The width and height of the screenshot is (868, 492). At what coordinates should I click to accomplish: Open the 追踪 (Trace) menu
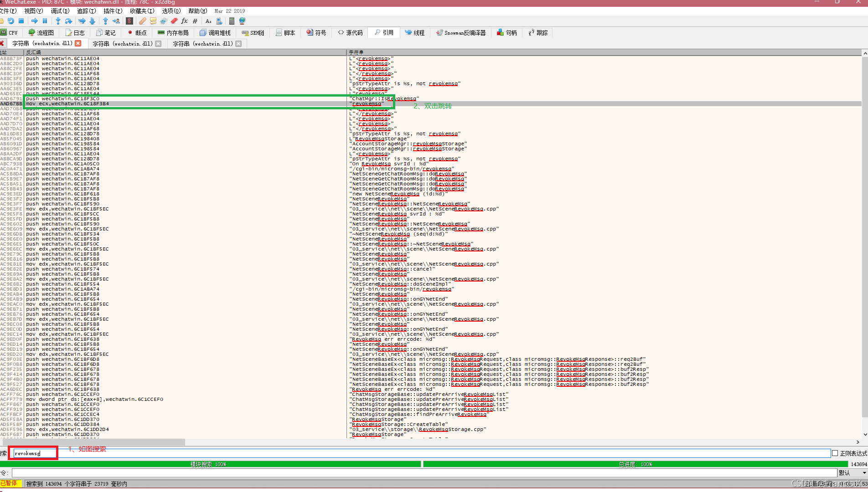[86, 11]
